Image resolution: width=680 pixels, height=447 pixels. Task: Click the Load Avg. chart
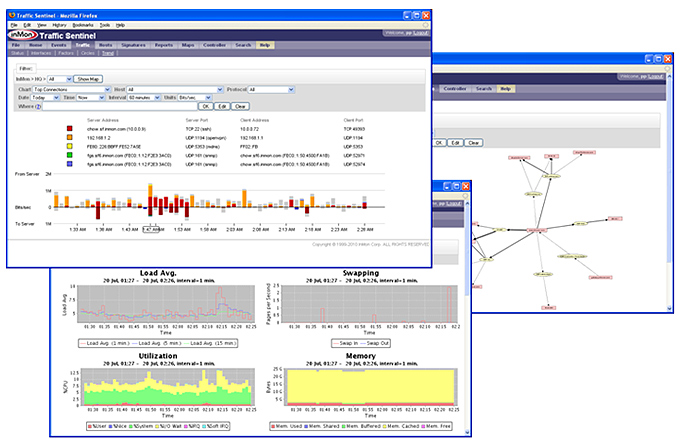pos(165,304)
